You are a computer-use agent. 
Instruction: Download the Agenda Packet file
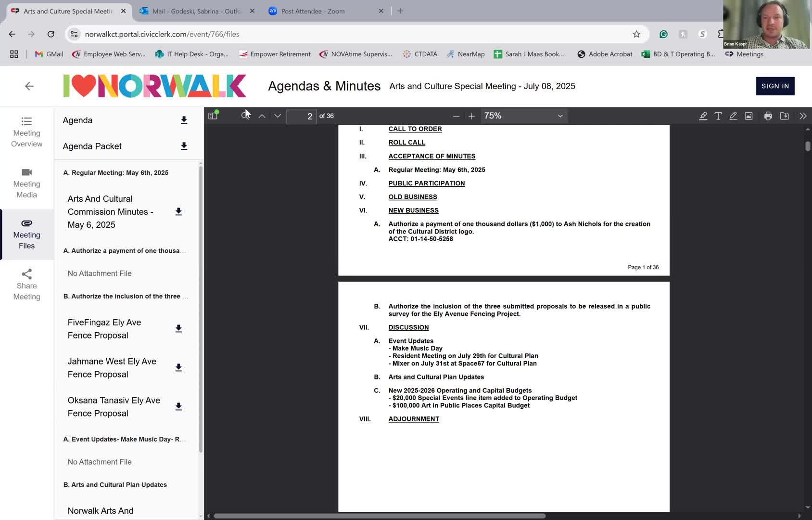(184, 146)
